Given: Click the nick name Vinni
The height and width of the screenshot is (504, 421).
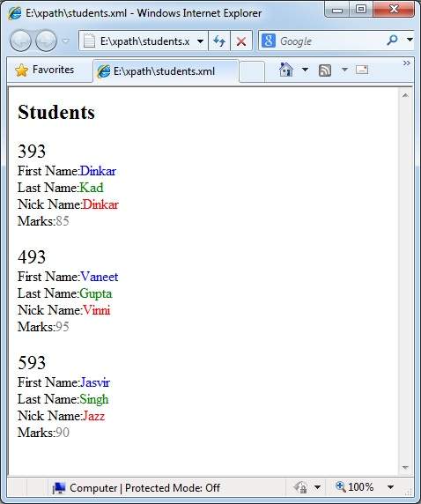Looking at the screenshot, I should pyautogui.click(x=97, y=310).
